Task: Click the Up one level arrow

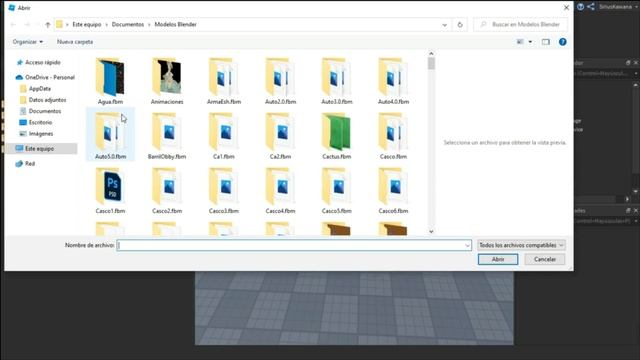Action: click(x=48, y=25)
